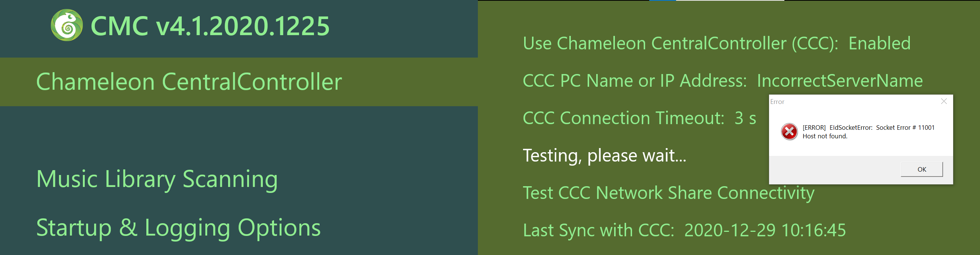Close the Error dialog with the X
Image resolution: width=980 pixels, height=255 pixels.
(943, 101)
